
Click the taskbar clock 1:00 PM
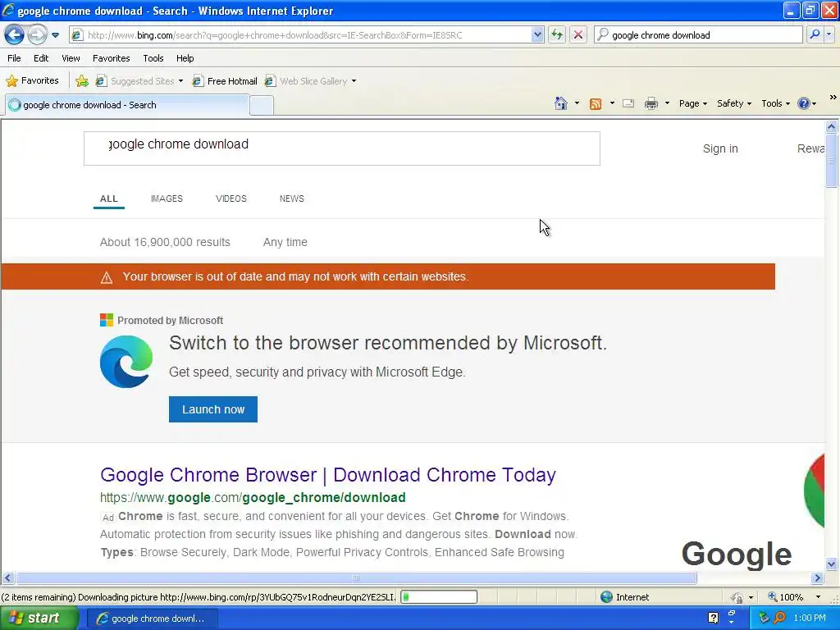810,618
